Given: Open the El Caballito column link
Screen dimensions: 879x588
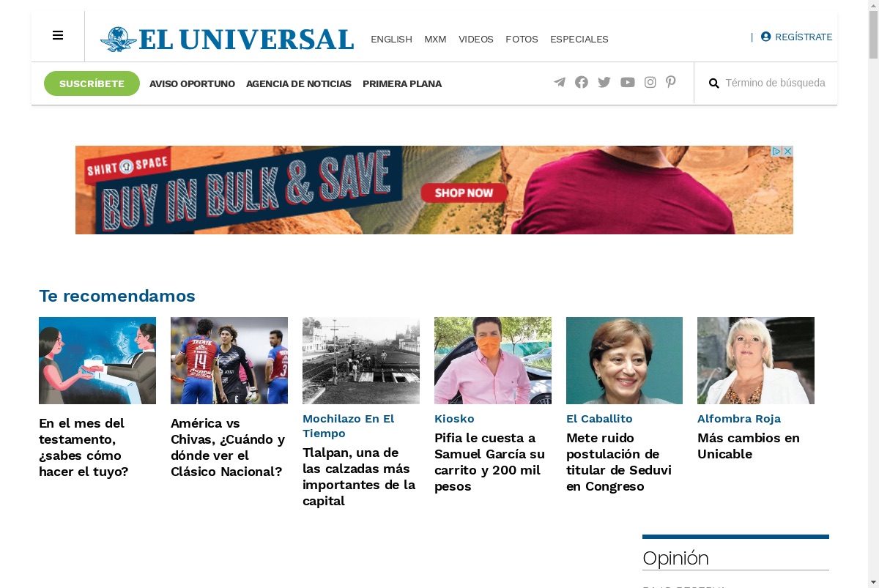Looking at the screenshot, I should coord(599,419).
